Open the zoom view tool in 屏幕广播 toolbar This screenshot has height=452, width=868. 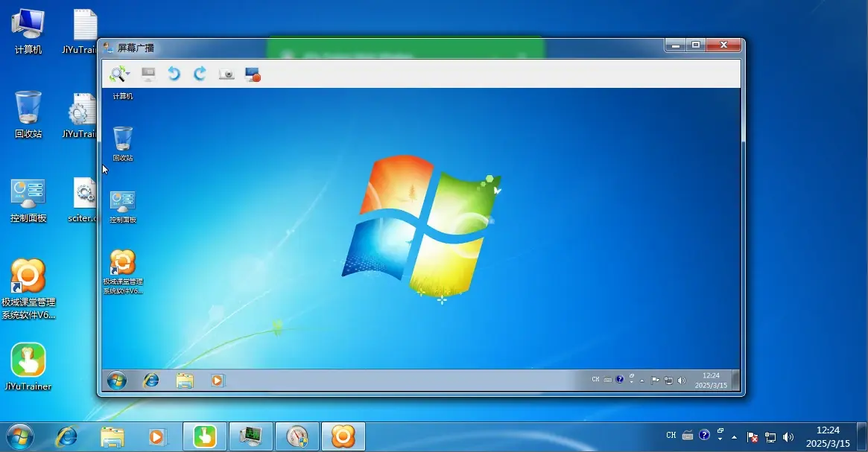(x=118, y=74)
